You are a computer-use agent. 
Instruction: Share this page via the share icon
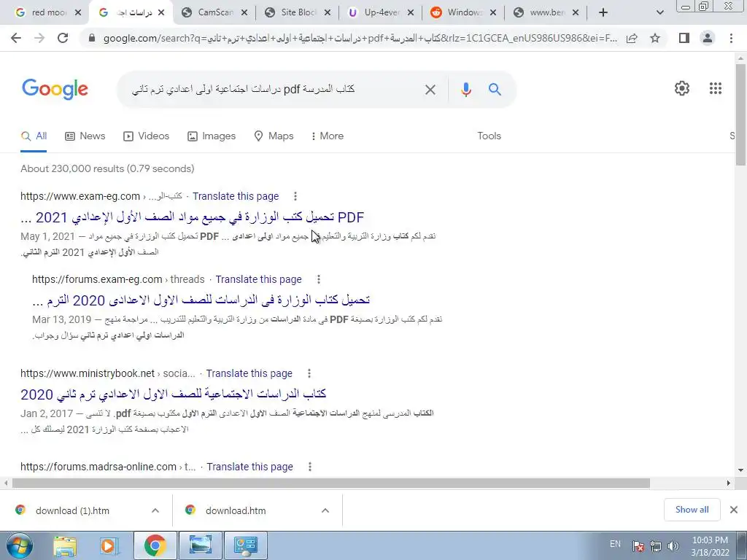click(x=632, y=38)
